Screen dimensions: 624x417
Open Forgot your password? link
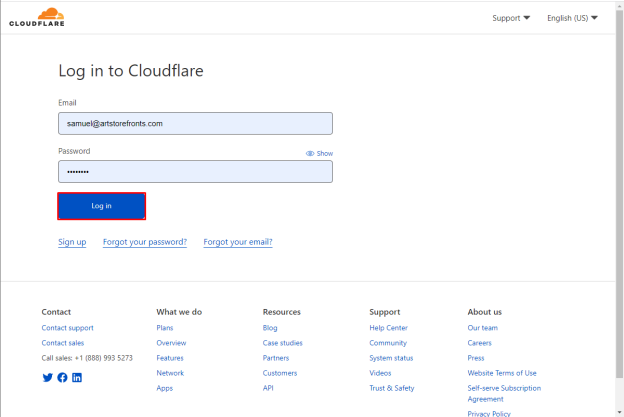click(145, 242)
